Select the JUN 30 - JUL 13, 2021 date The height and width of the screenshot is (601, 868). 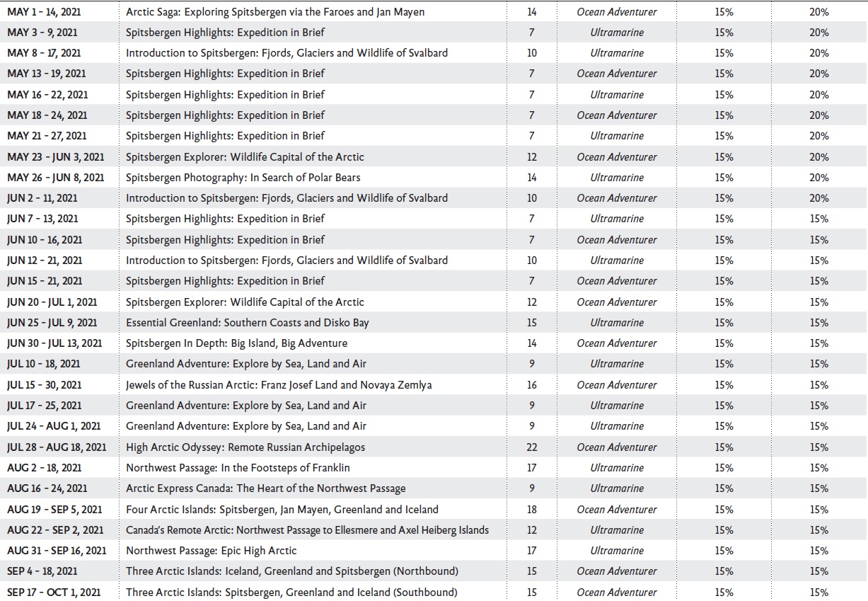pos(54,343)
